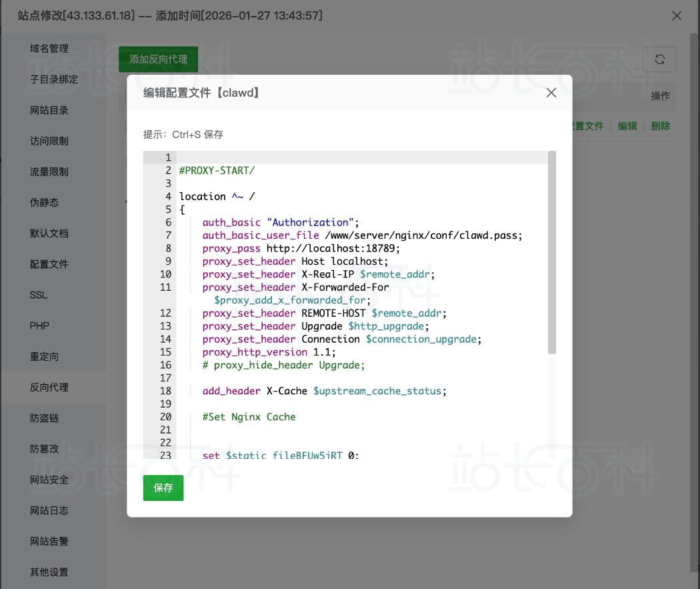Click the 删除 link in proxy row
700x589 pixels.
pos(660,126)
